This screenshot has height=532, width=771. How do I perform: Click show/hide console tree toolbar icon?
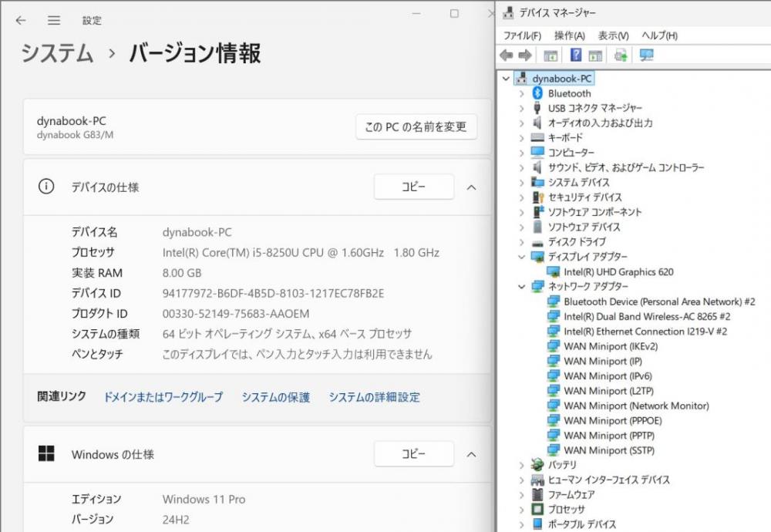[550, 56]
